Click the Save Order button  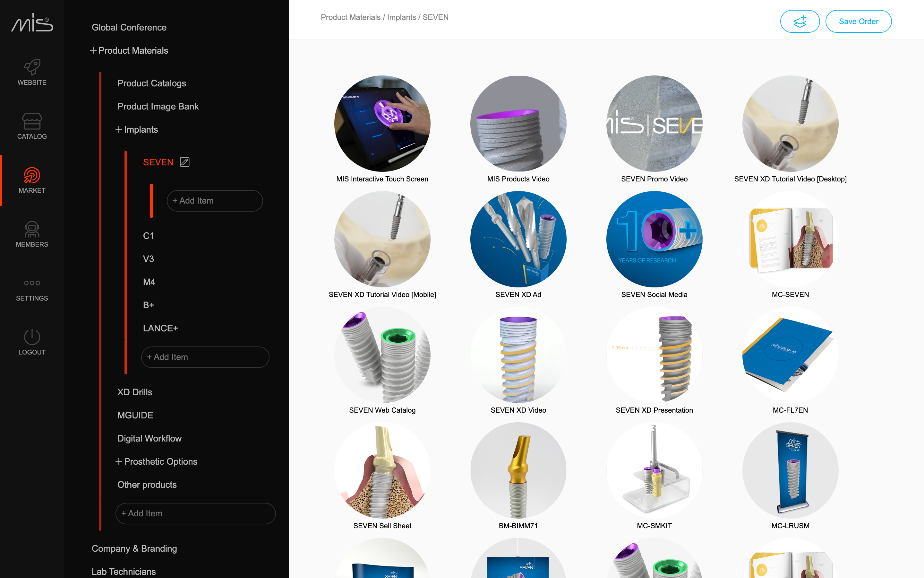point(858,22)
